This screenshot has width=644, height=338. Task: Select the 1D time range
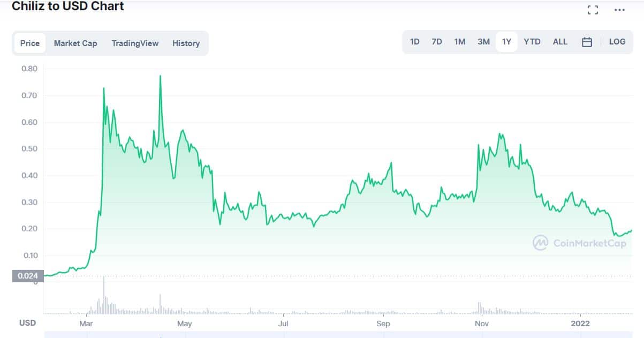pyautogui.click(x=414, y=41)
